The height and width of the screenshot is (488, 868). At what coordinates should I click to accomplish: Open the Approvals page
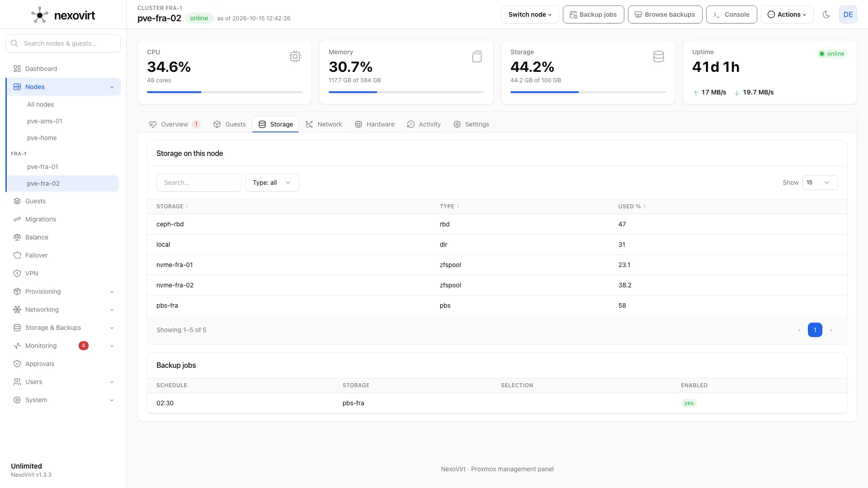click(63, 364)
